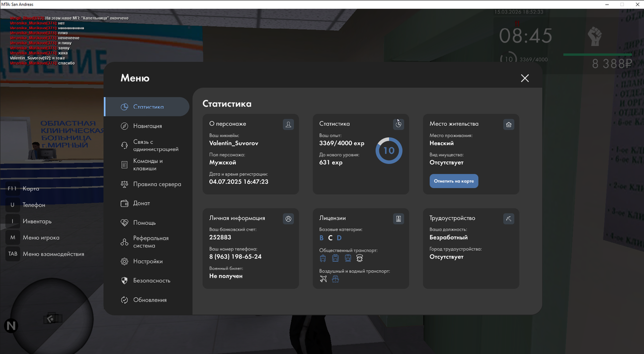Open the Навигация menu section
The height and width of the screenshot is (354, 644).
(147, 126)
